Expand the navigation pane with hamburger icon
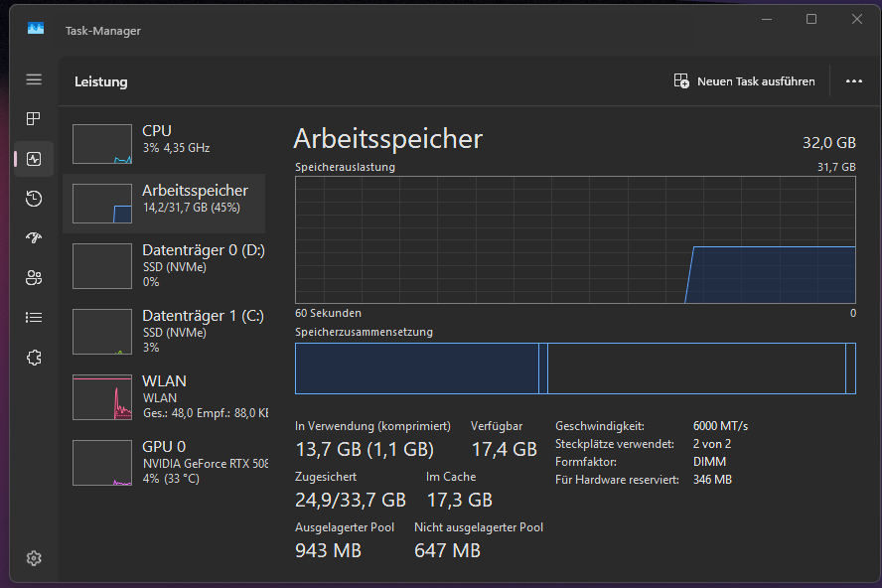The image size is (882, 588). [x=34, y=78]
